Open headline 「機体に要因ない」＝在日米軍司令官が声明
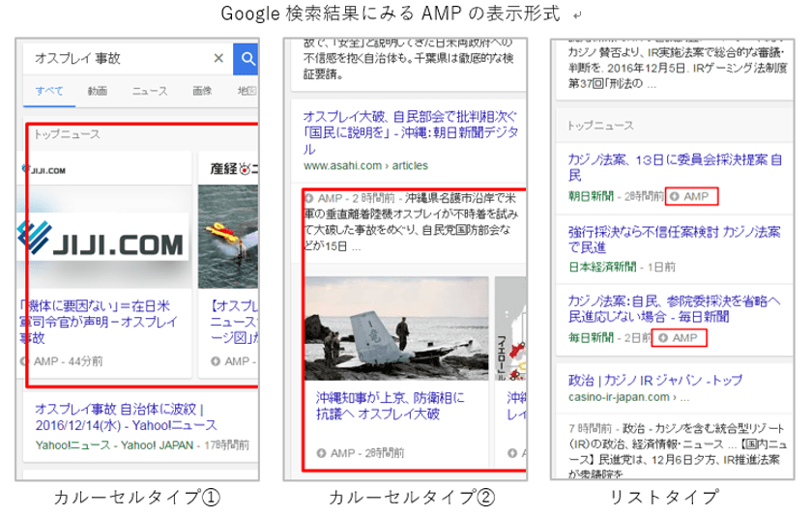 coord(98,322)
